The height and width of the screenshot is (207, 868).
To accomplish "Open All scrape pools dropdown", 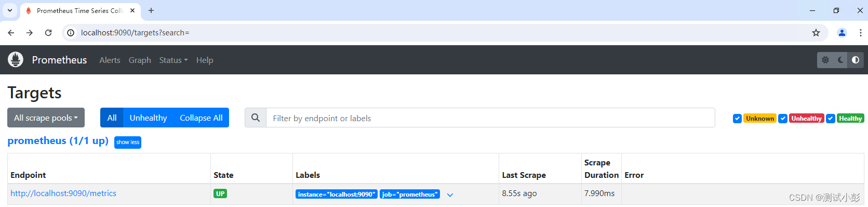I will pyautogui.click(x=46, y=118).
